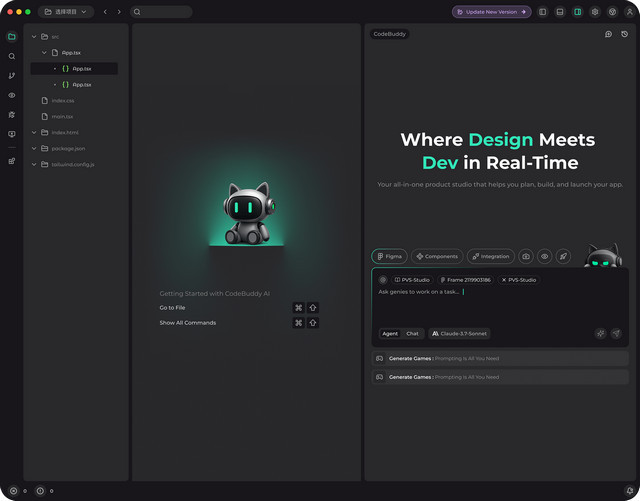Click the rocket deploy icon
The image size is (640, 501).
click(x=563, y=256)
